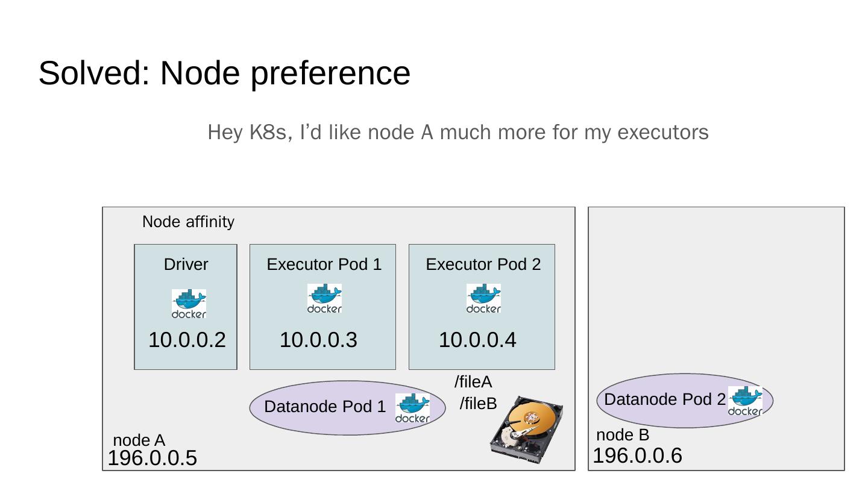The height and width of the screenshot is (488, 868).
Task: Click the 'Executor Pod 1' label
Action: (324, 264)
